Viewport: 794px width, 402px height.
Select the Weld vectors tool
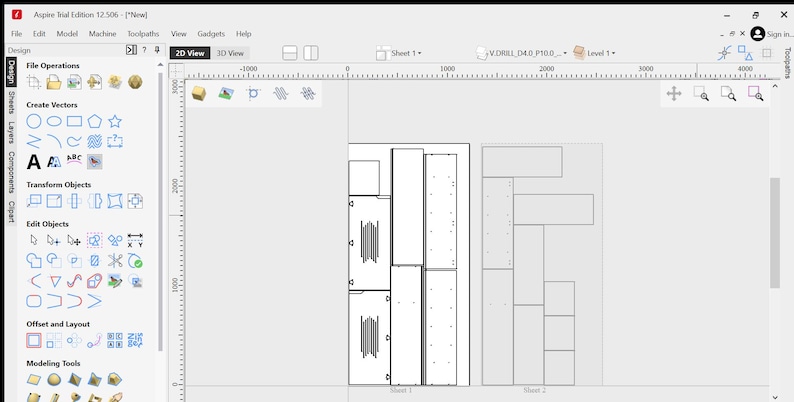click(x=34, y=260)
